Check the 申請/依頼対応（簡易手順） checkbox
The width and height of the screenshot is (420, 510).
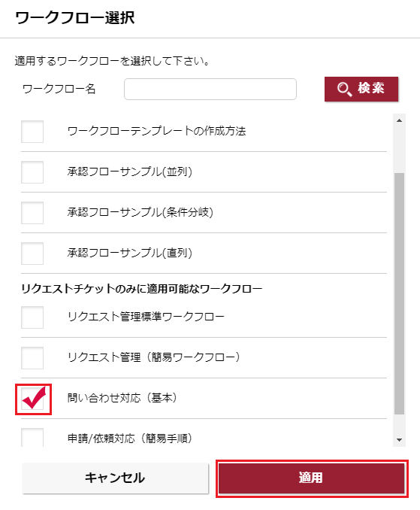32,437
